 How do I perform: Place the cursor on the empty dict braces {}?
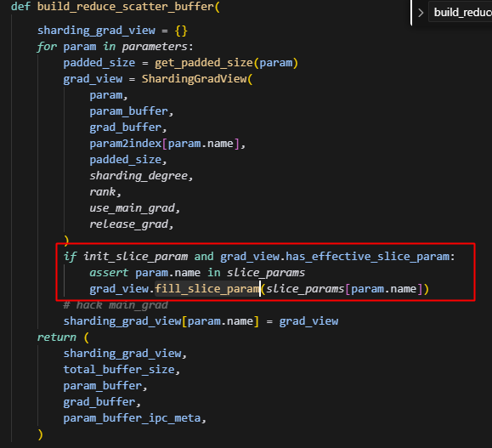pyautogui.click(x=181, y=31)
